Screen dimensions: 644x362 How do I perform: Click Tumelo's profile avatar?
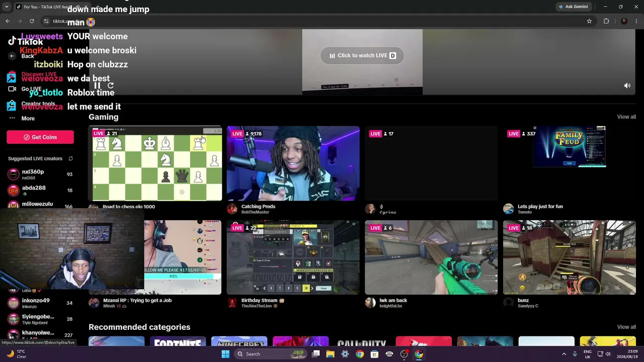pos(508,209)
